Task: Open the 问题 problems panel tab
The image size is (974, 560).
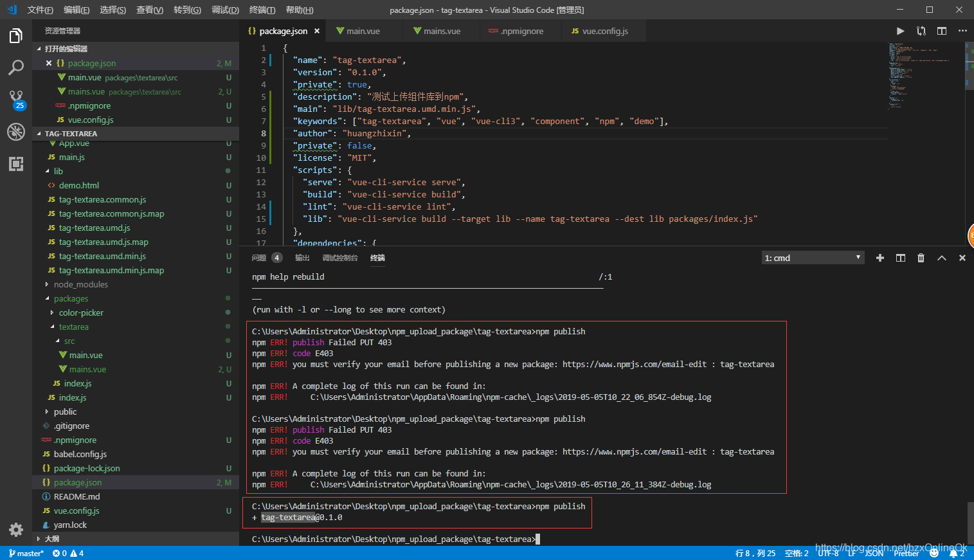Action: (x=259, y=258)
